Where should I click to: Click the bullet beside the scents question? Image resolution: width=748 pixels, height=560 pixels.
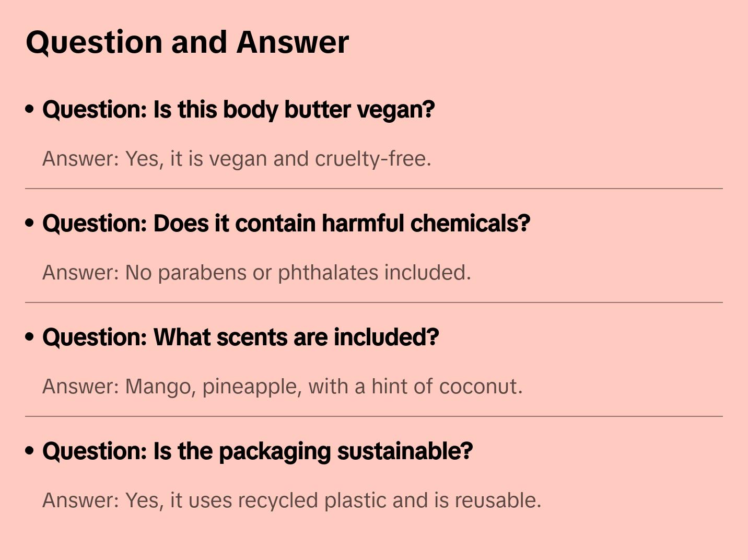(30, 337)
